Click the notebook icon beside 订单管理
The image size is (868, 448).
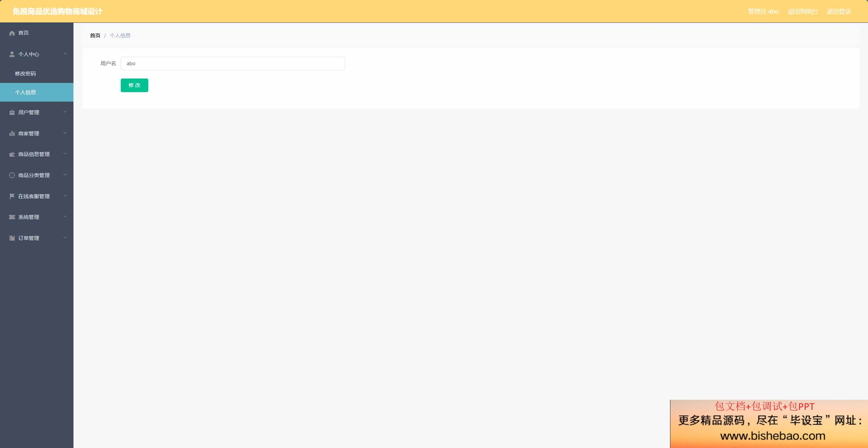12,238
